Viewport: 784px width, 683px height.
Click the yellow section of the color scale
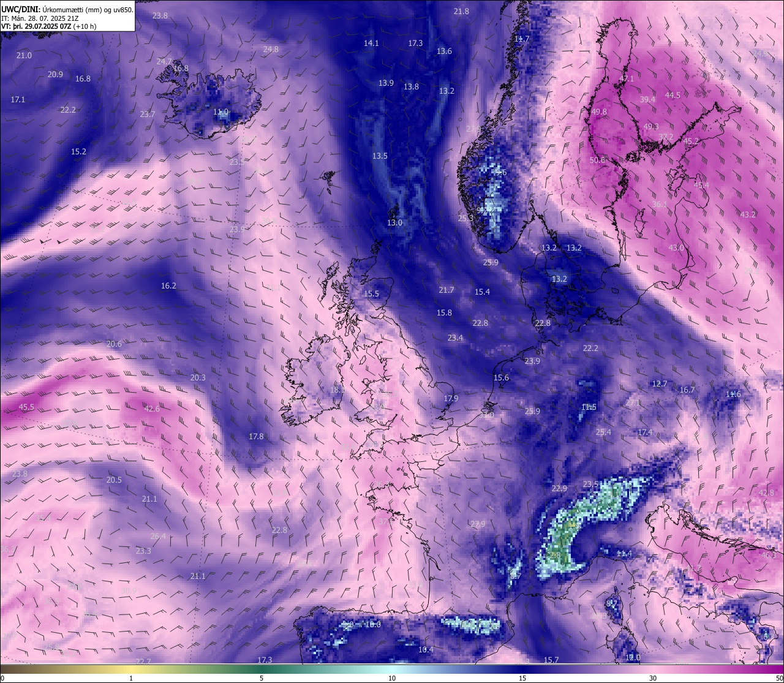pyautogui.click(x=132, y=670)
